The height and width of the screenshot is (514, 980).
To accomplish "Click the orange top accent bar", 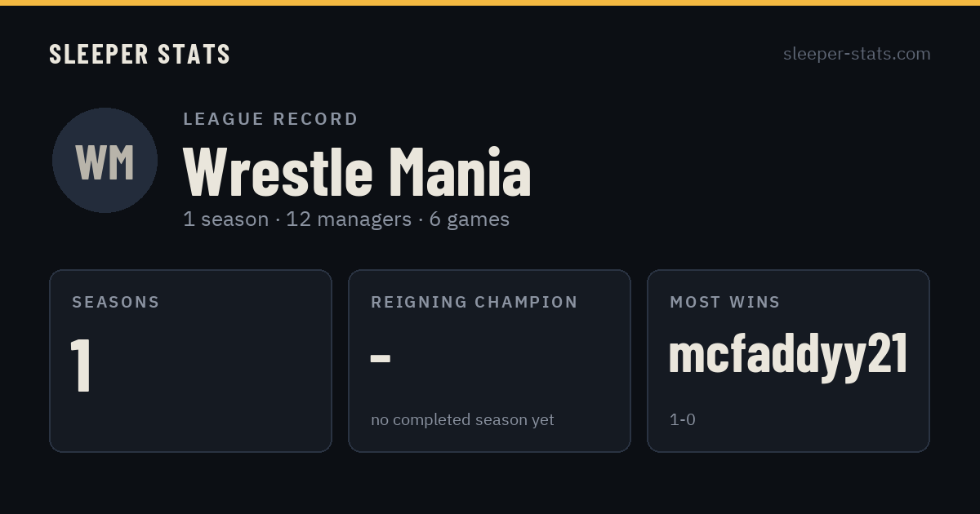I will pos(490,2).
